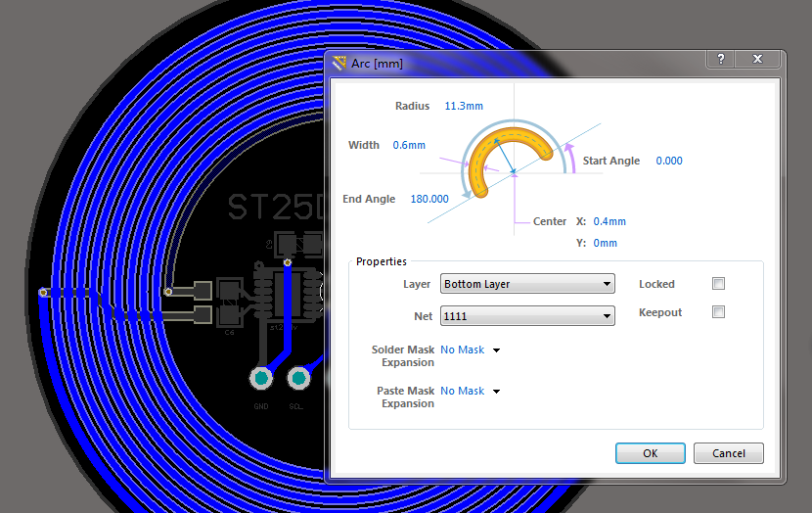The width and height of the screenshot is (812, 513).
Task: Edit the Width value 0.6mm
Action: click(409, 145)
